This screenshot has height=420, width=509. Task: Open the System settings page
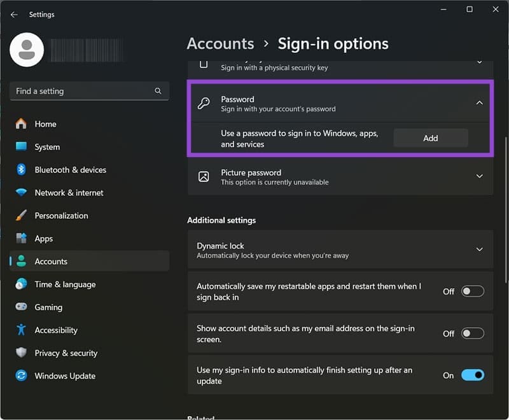tap(47, 147)
